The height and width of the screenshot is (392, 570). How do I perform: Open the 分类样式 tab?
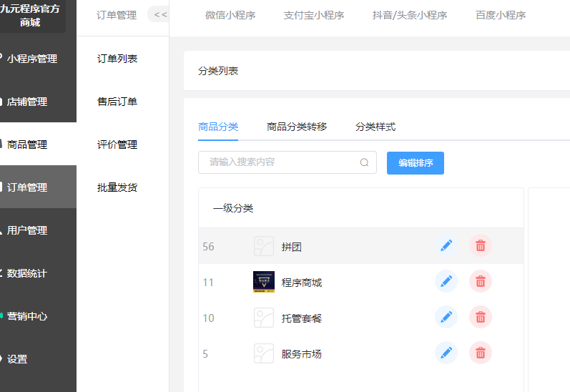[x=375, y=127]
